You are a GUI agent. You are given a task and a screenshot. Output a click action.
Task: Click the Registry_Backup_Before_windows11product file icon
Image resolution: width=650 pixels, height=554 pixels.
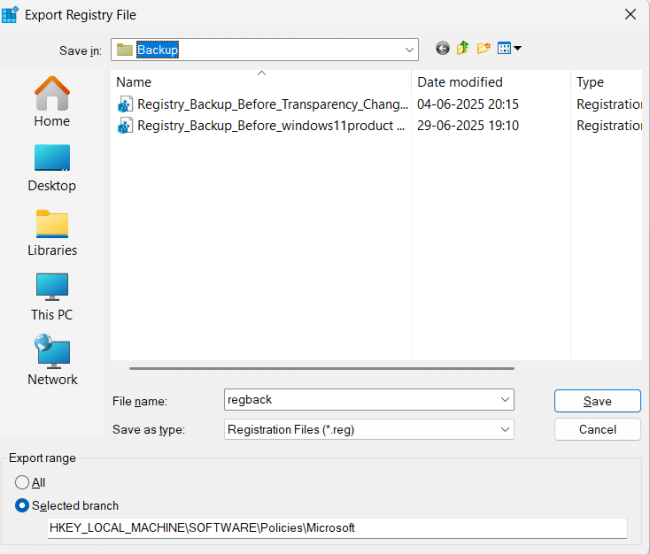coord(125,126)
